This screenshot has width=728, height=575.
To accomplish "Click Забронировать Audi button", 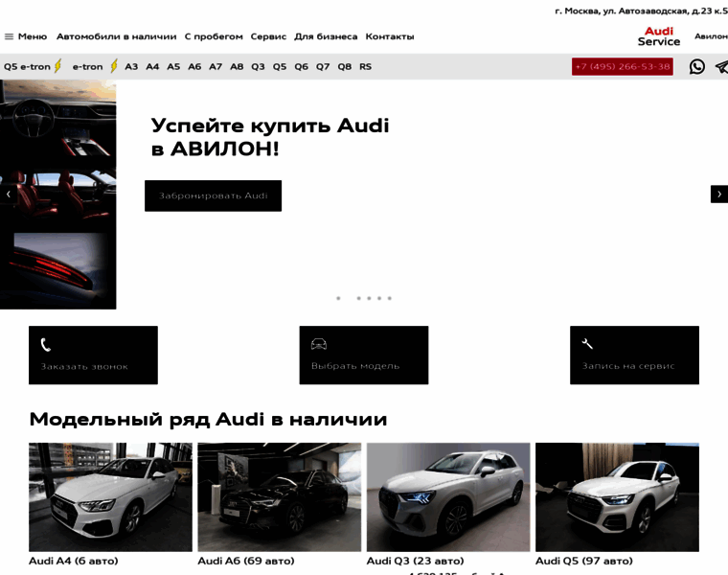I will point(213,195).
